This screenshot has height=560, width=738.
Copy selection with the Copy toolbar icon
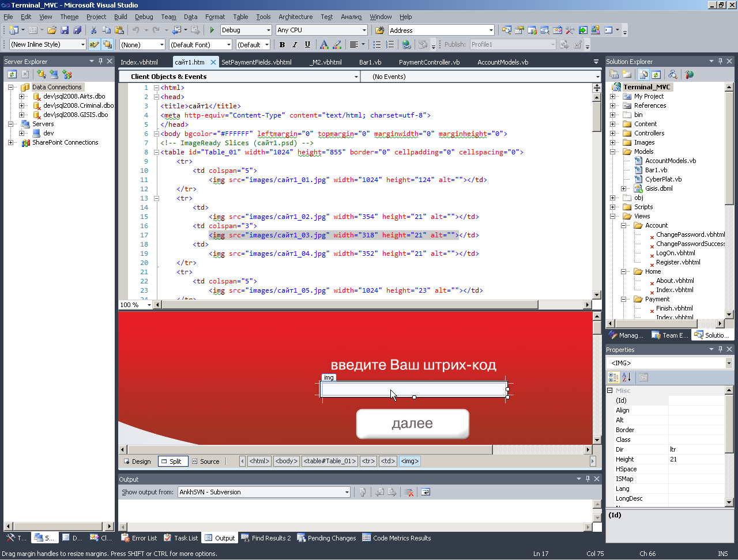tap(106, 30)
